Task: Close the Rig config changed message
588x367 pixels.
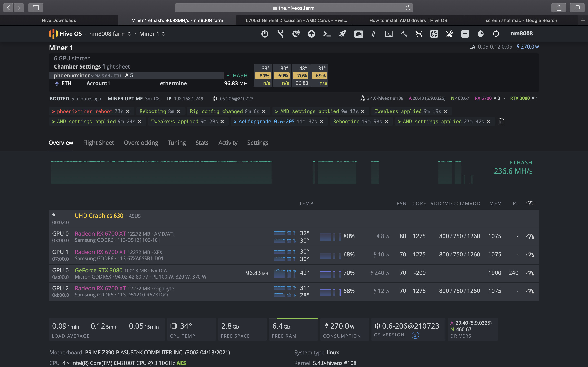Action: 264,111
